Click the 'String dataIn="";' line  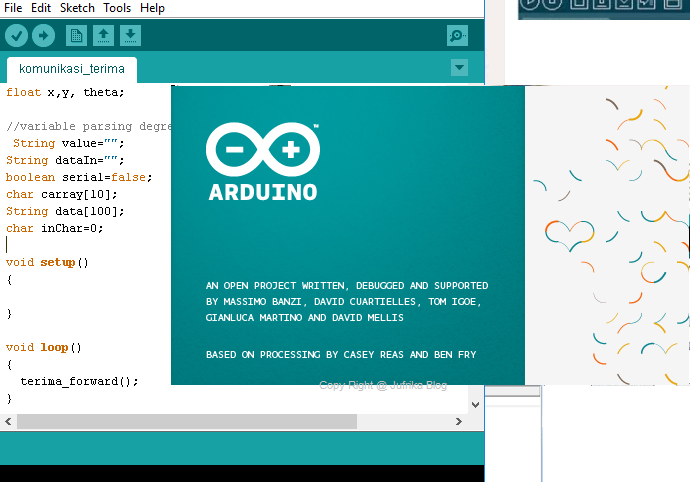tap(65, 160)
